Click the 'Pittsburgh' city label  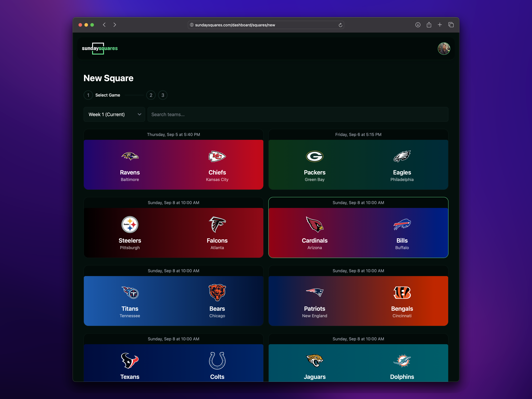coord(130,248)
